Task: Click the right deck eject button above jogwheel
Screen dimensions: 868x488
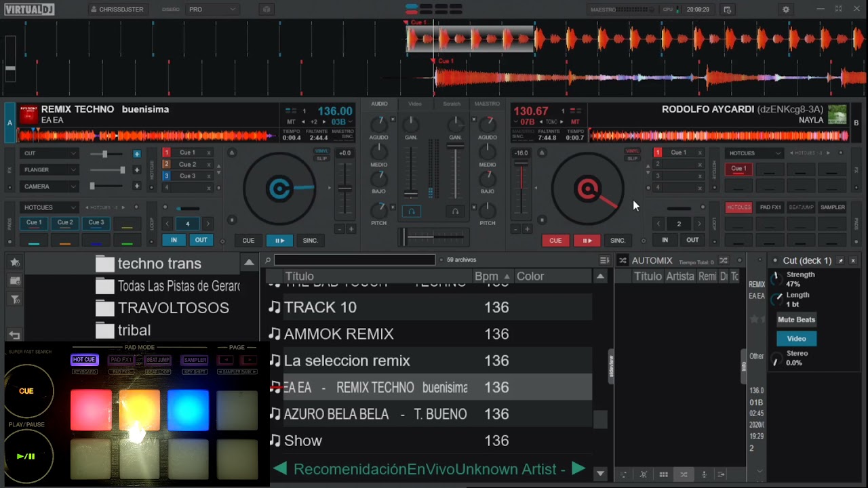Action: click(x=541, y=152)
